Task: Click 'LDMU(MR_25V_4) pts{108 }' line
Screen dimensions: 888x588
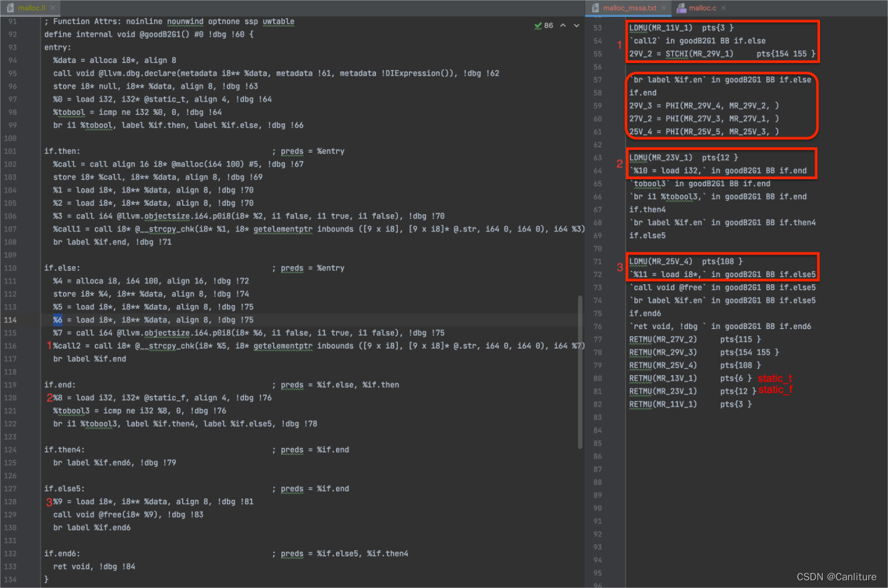Action: coord(686,262)
